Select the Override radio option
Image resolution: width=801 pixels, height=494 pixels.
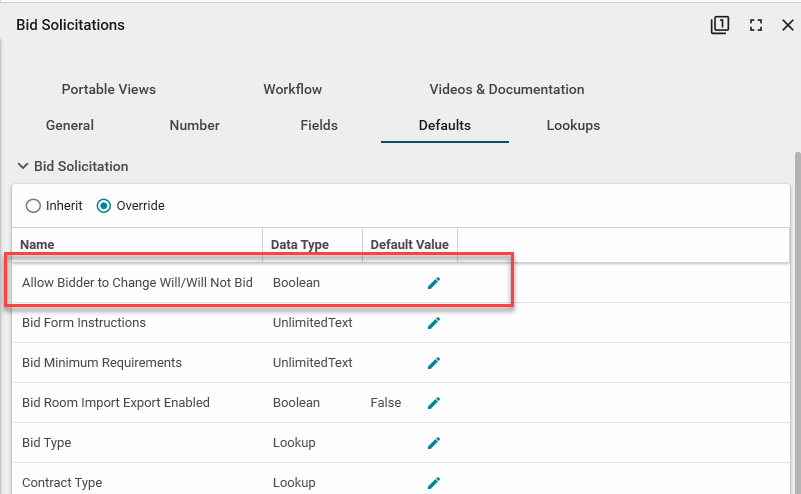104,206
